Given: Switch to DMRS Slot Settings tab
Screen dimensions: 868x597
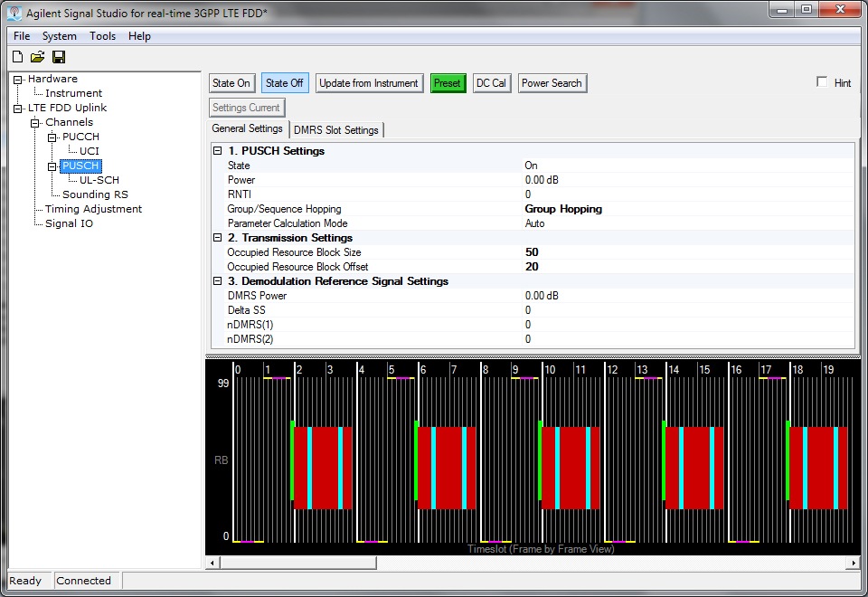Looking at the screenshot, I should 336,130.
